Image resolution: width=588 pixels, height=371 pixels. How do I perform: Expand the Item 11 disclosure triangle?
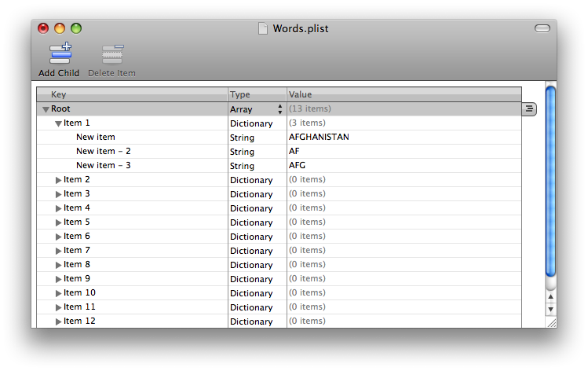pos(58,307)
